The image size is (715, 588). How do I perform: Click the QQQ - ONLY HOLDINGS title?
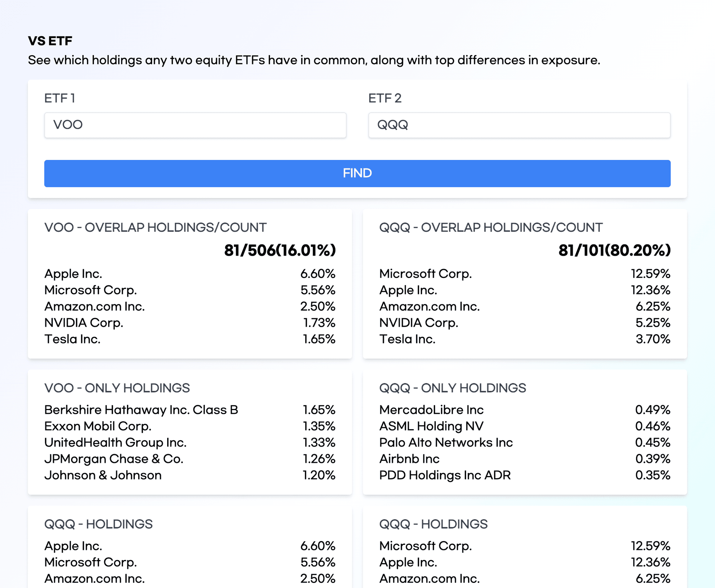pos(452,388)
